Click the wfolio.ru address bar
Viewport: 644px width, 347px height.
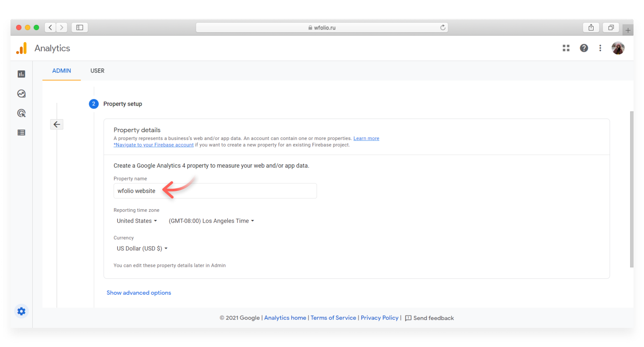coord(322,27)
